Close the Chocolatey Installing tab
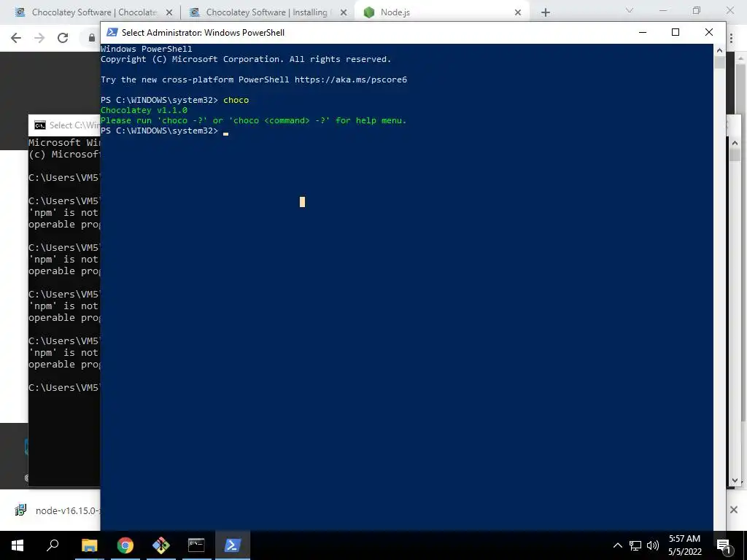The height and width of the screenshot is (560, 747). pos(344,12)
